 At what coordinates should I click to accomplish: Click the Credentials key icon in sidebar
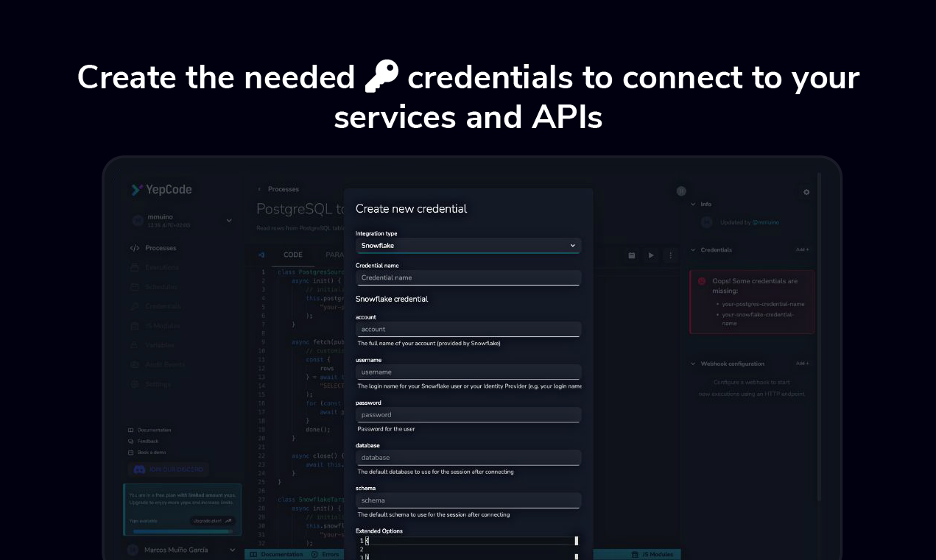134,306
